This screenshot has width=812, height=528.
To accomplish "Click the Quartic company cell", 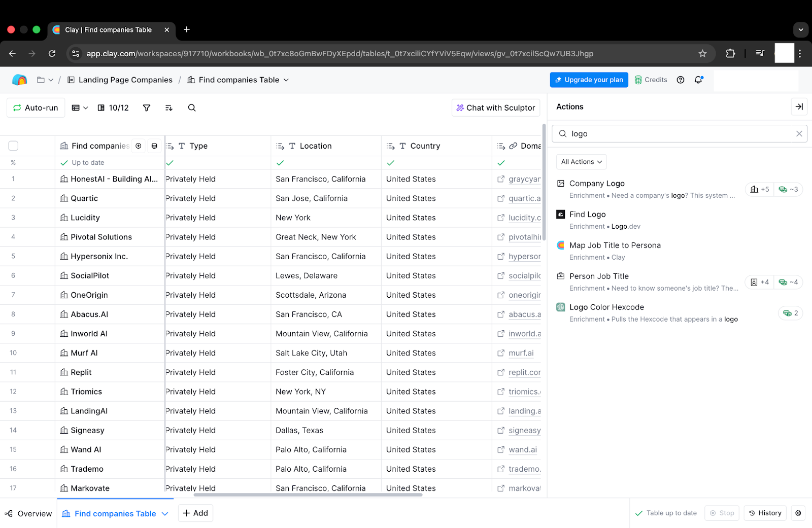I will point(110,198).
